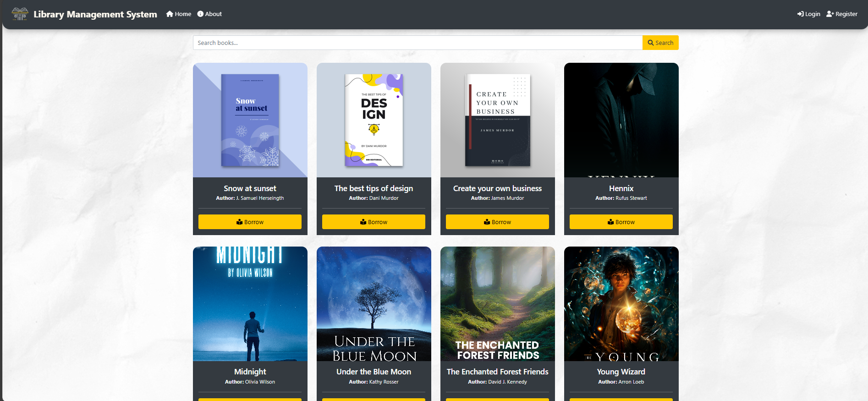This screenshot has height=401, width=868.
Task: Open the Login page
Action: tap(809, 14)
